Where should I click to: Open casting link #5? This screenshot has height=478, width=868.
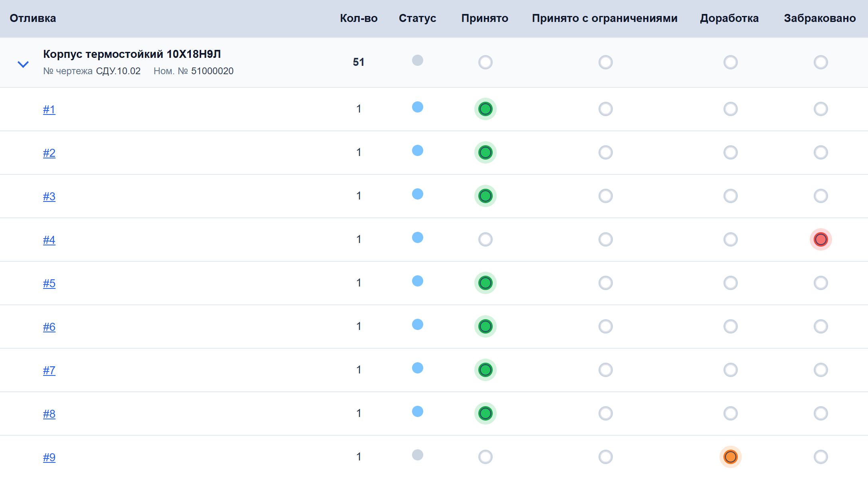[x=49, y=283]
